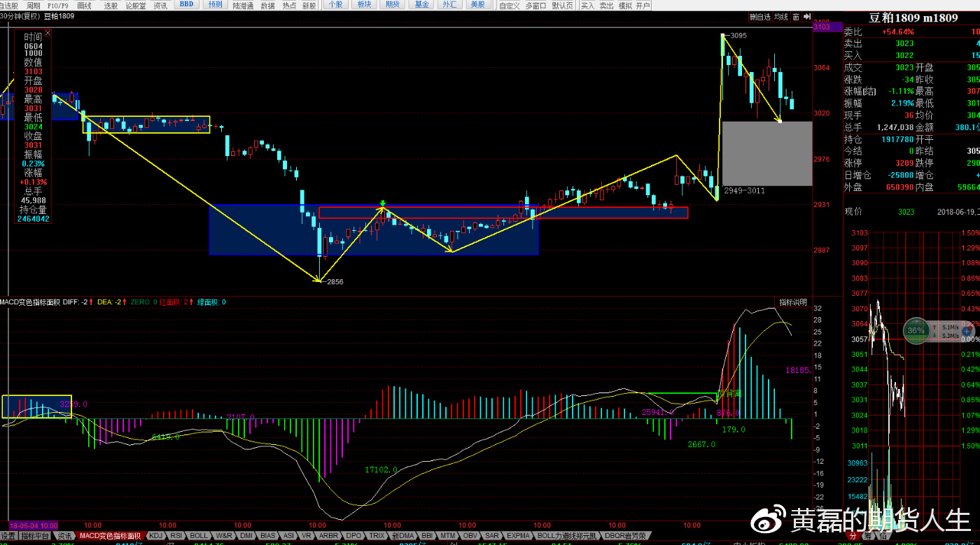This screenshot has height=545, width=980.
Task: Switch to 板块 sector button
Action: (x=364, y=4)
